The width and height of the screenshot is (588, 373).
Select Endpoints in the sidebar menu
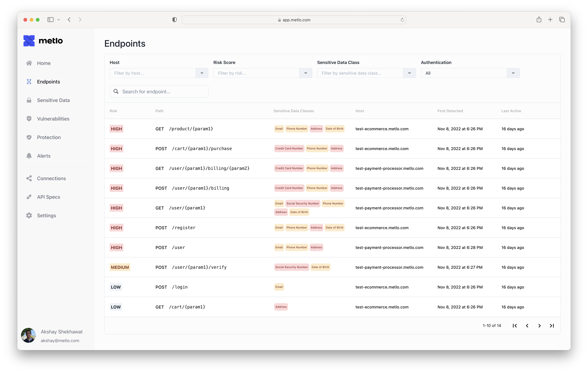48,82
